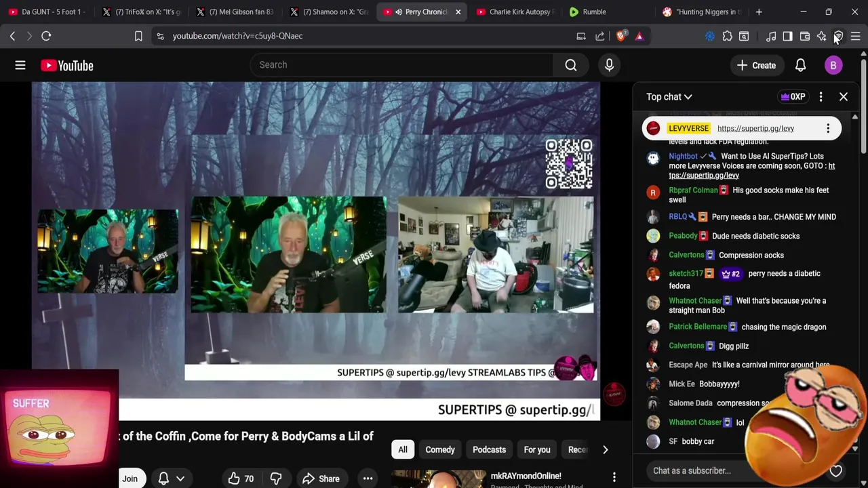The width and height of the screenshot is (868, 488).
Task: Click the live chat scrollbar
Action: click(854, 281)
